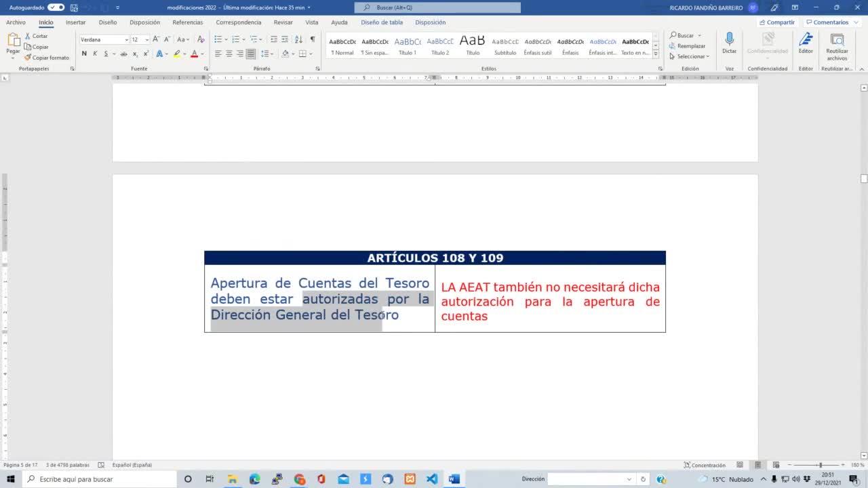
Task: Click the pen/drawing icon in title bar
Action: (x=774, y=7)
